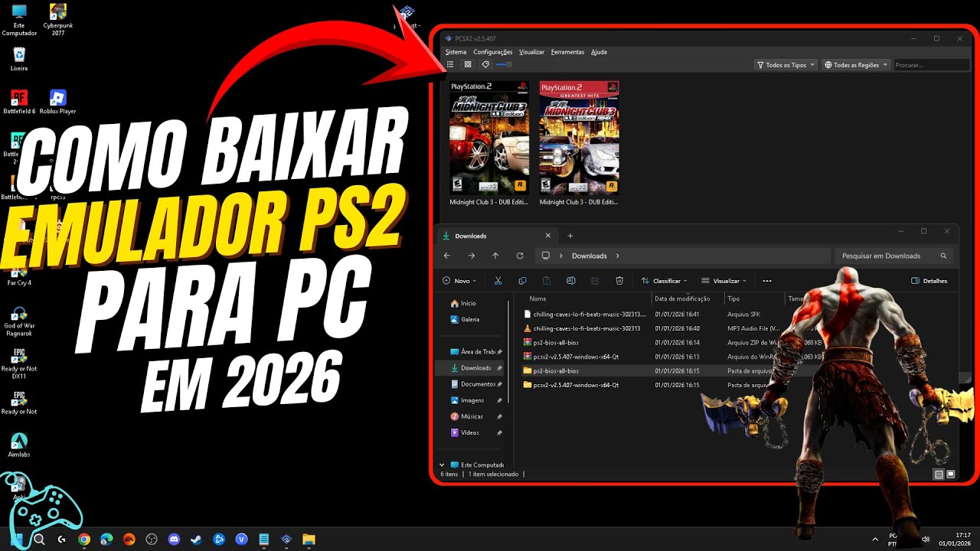Viewport: 980px width, 551px height.
Task: Select the Downloads tab in File Explorer
Action: [496, 236]
